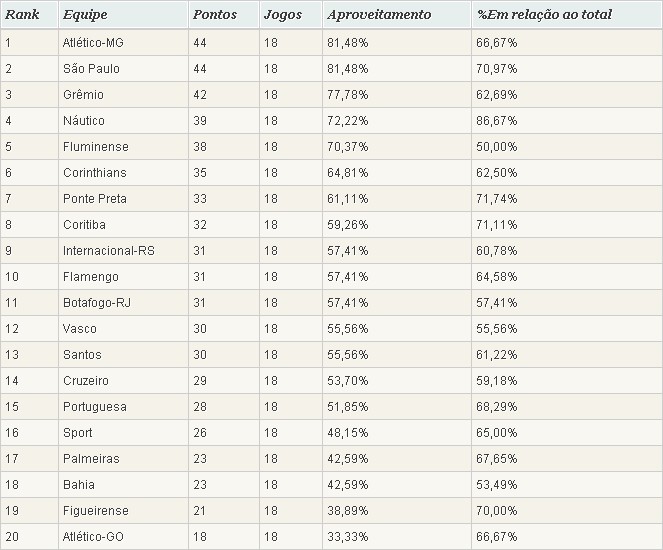The width and height of the screenshot is (663, 550).
Task: Click the Grêmio team name
Action: pyautogui.click(x=83, y=95)
